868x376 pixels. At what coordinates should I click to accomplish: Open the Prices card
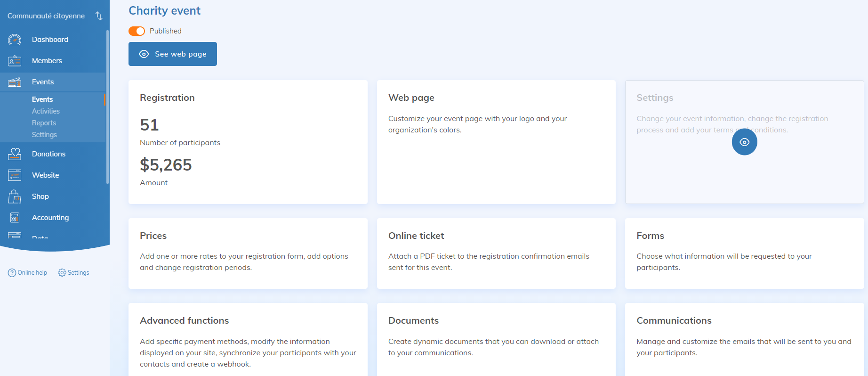248,253
